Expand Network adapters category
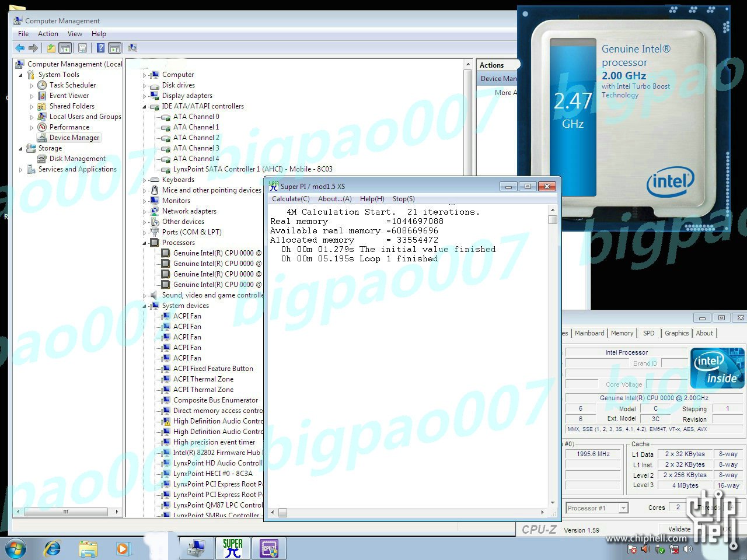Screen dimensions: 747x560 click(145, 211)
